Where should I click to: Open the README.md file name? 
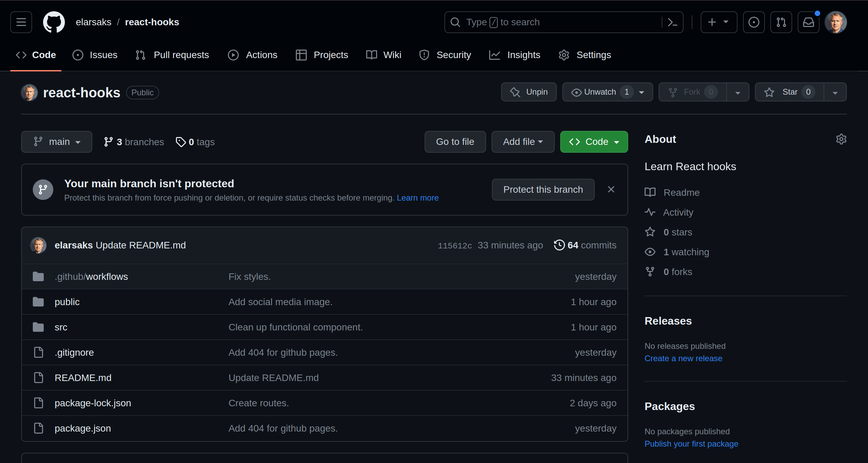pyautogui.click(x=83, y=378)
